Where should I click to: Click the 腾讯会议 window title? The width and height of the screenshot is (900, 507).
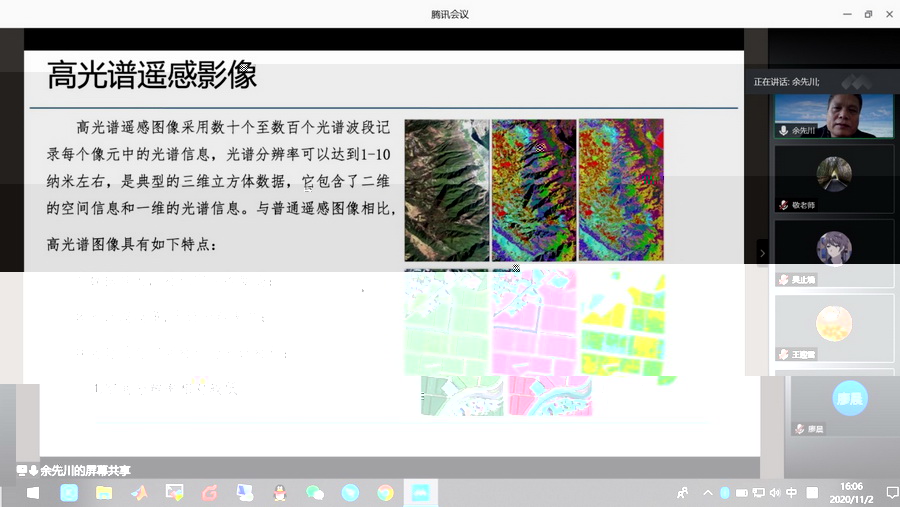click(450, 14)
